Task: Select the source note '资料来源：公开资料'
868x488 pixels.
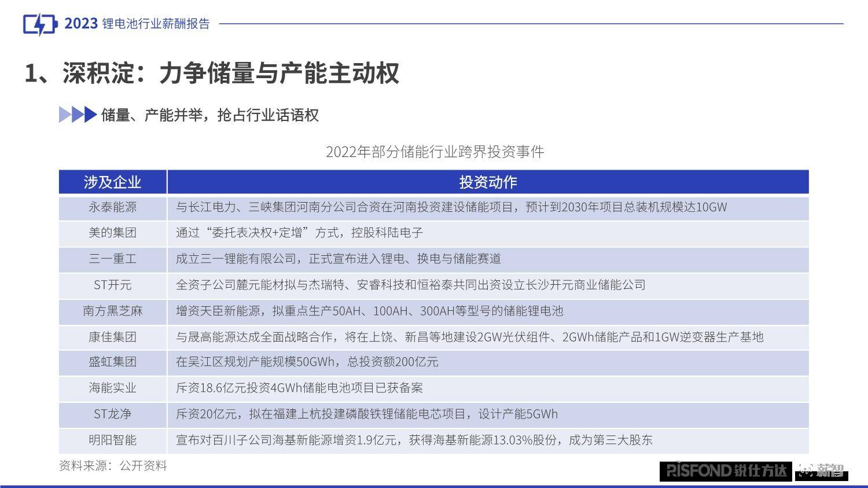Action: pos(113,465)
